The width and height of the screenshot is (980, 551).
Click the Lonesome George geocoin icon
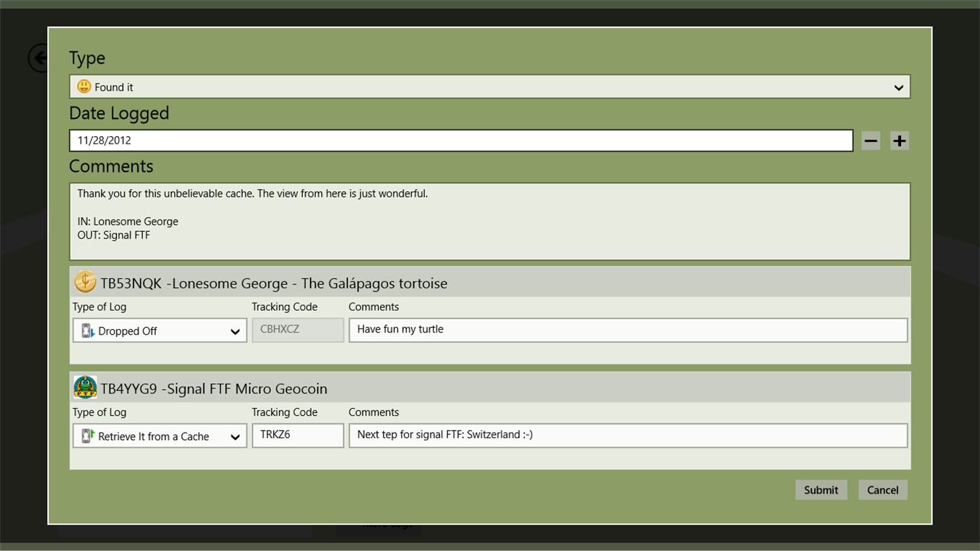85,282
